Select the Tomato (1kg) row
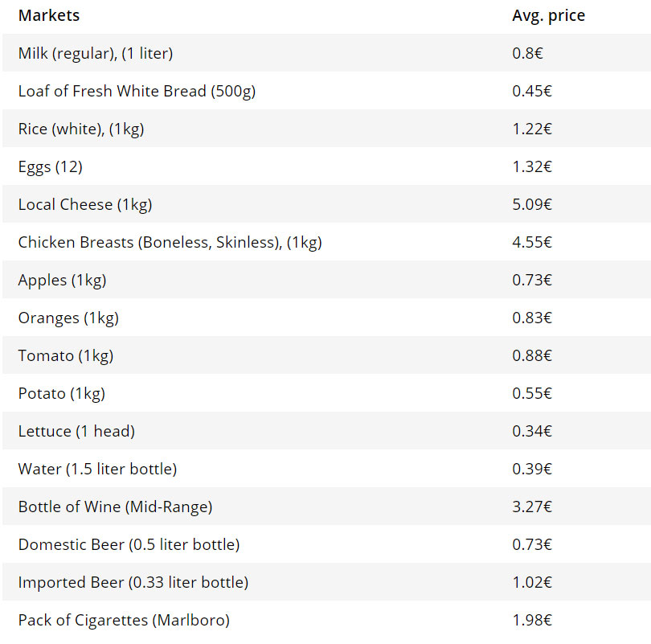This screenshot has width=651, height=644. click(x=327, y=355)
